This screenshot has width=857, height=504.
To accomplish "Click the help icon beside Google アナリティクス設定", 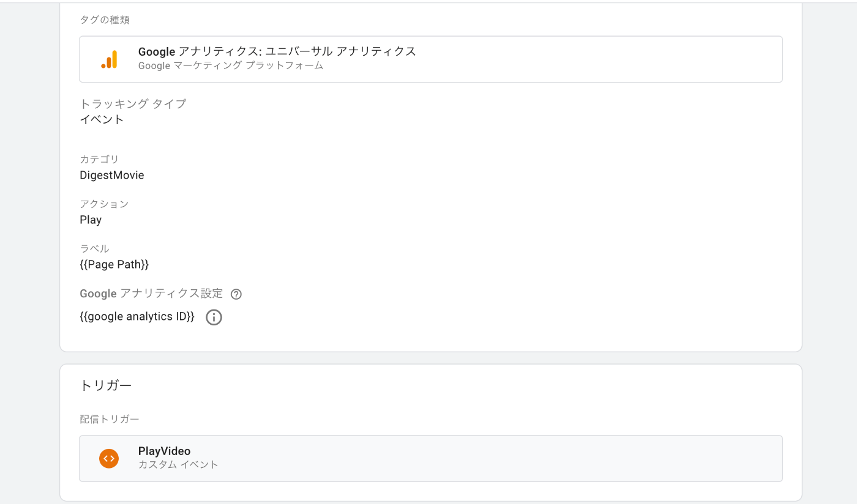I will pos(236,294).
